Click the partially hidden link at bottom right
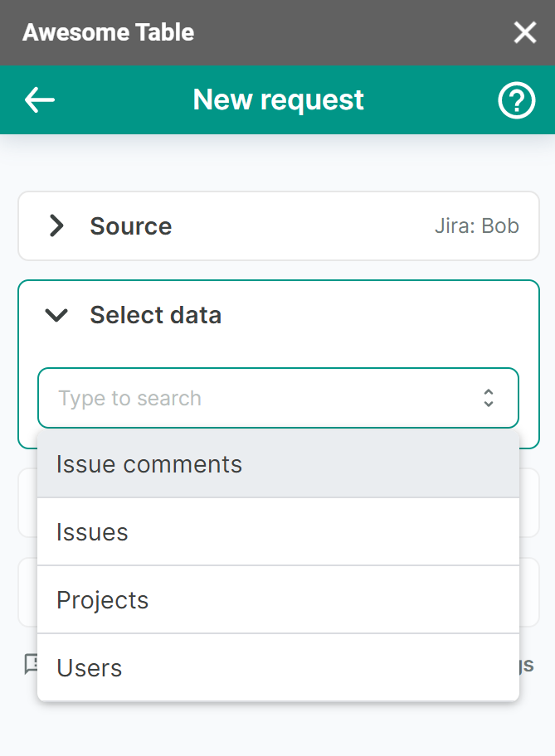This screenshot has height=756, width=555. [x=528, y=665]
